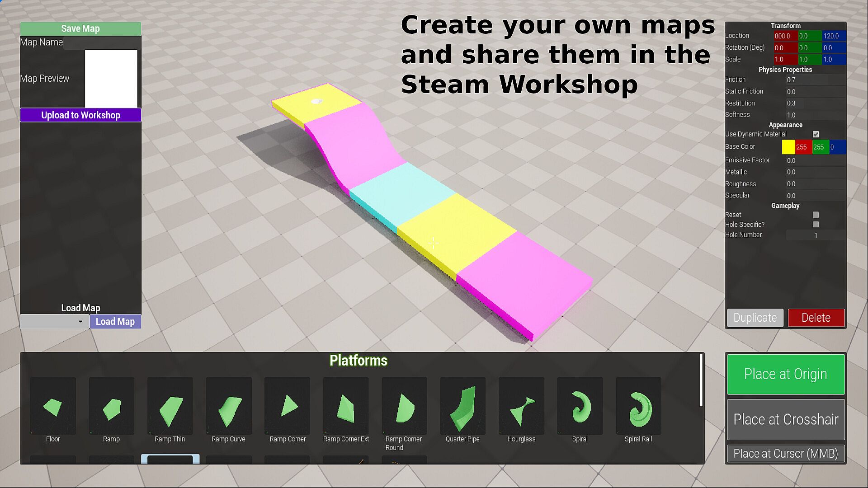Click the Map Name text field

[102, 43]
